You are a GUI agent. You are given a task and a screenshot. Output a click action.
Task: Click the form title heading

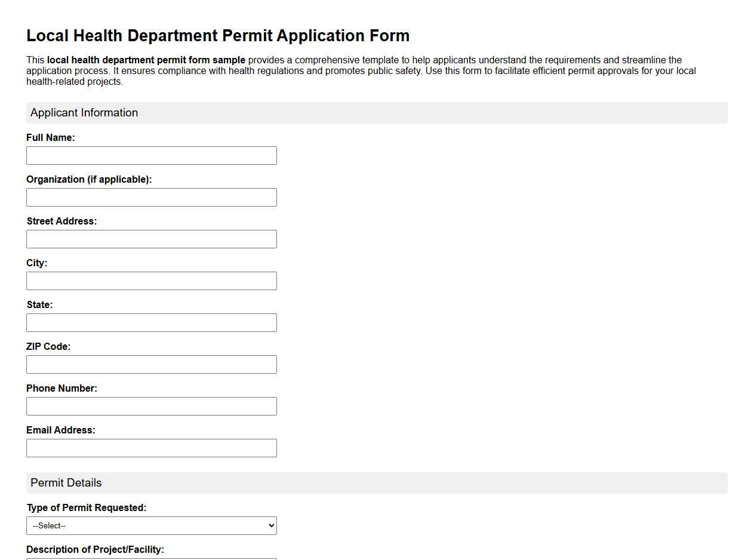[x=217, y=35]
